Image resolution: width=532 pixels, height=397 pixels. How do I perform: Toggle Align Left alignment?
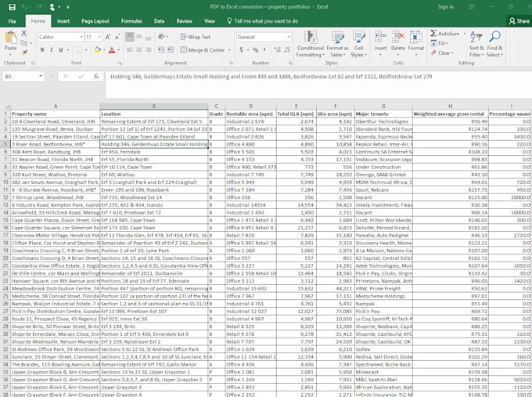coord(130,50)
